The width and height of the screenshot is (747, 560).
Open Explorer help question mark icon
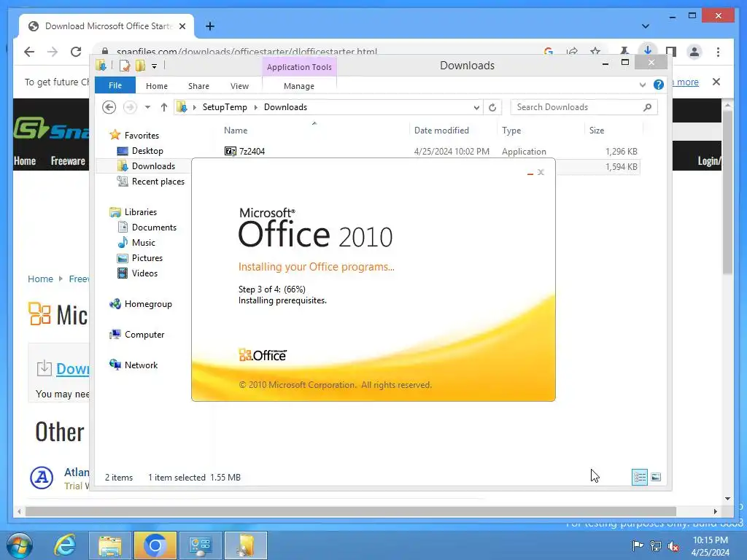click(x=659, y=85)
